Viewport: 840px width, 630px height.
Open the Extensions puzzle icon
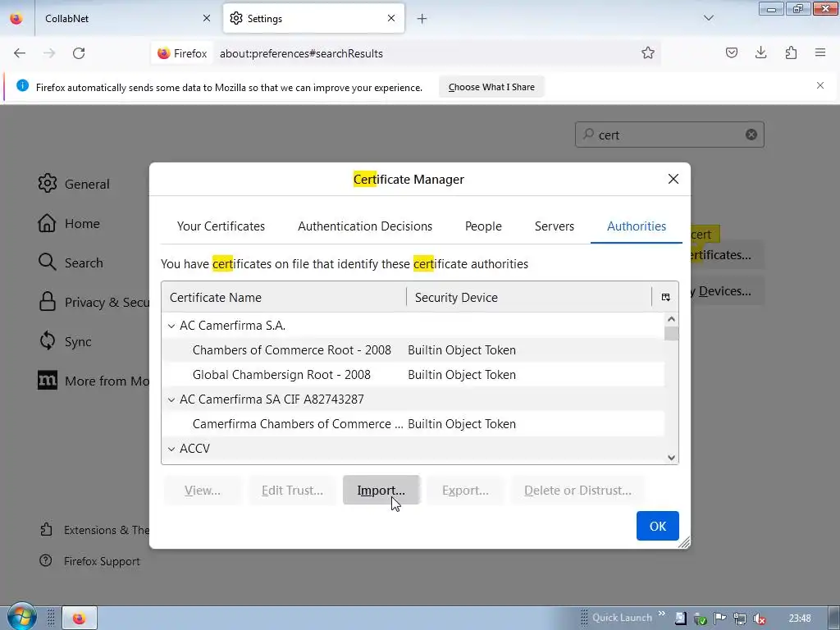click(x=791, y=52)
